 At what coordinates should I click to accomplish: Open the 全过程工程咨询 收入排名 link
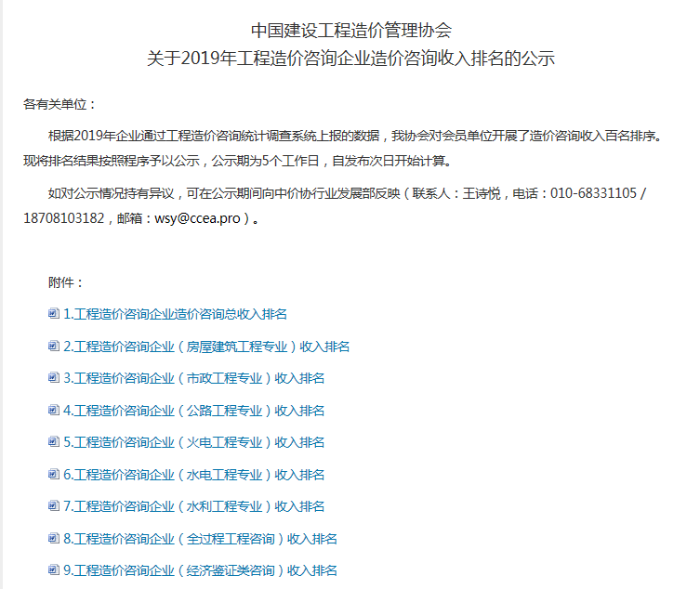click(200, 539)
